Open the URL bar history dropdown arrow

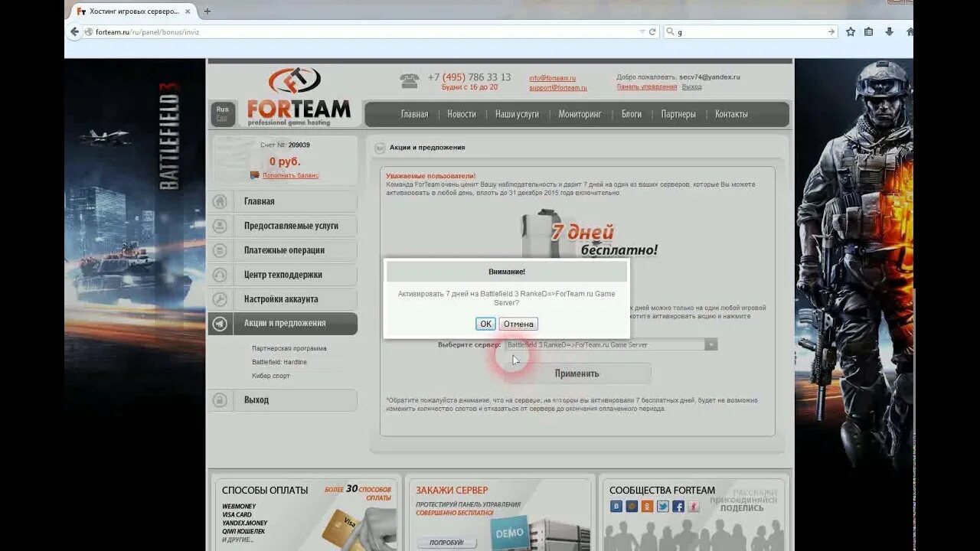(642, 32)
